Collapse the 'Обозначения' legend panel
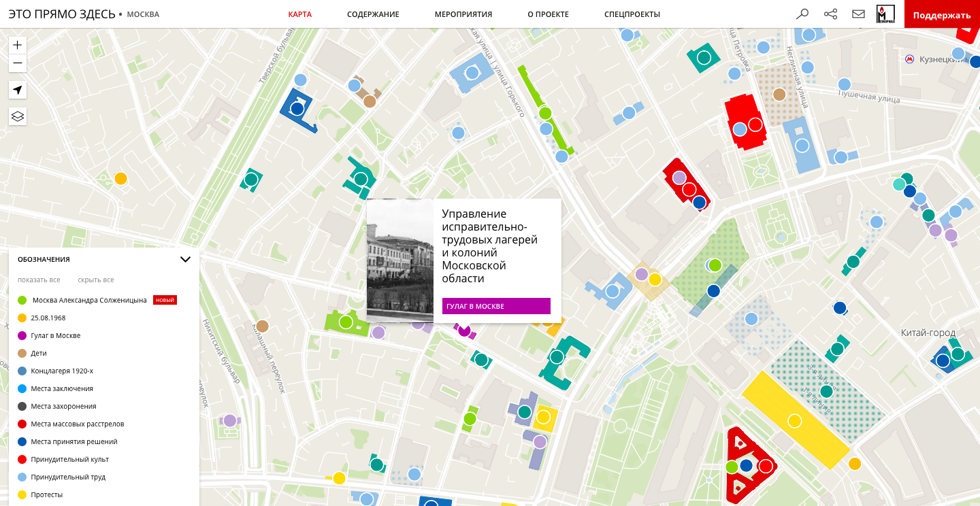This screenshot has width=980, height=506. 184,259
